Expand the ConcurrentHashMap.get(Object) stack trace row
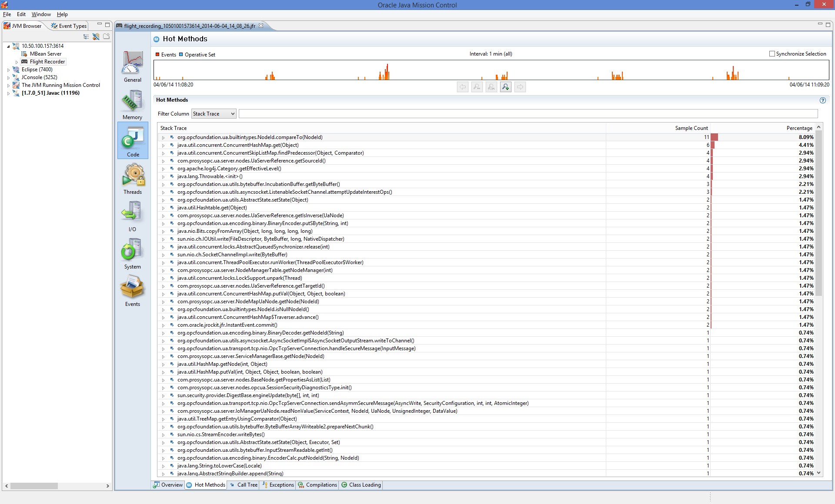Screen dimensions: 835x504 click(164, 146)
